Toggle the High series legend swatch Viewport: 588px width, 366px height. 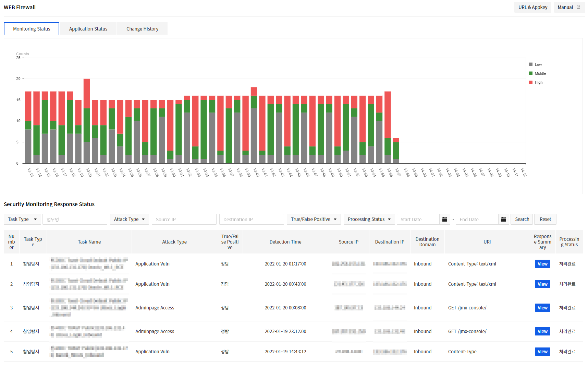pyautogui.click(x=531, y=82)
